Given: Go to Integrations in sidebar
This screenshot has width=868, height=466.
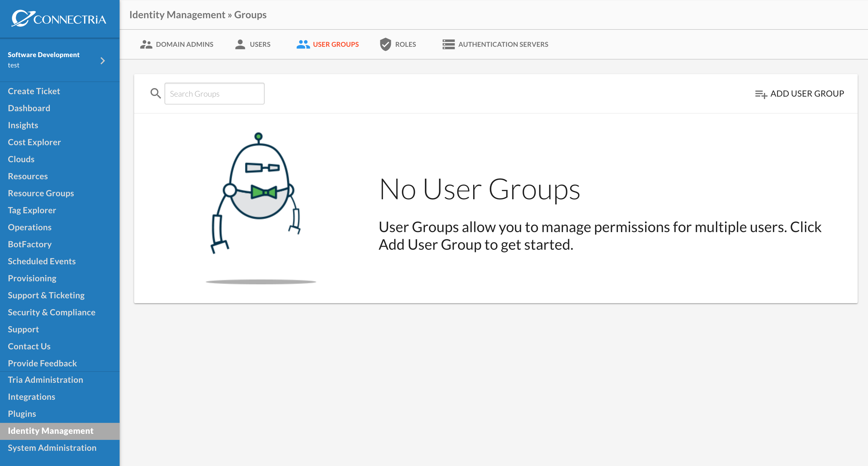Looking at the screenshot, I should (32, 397).
